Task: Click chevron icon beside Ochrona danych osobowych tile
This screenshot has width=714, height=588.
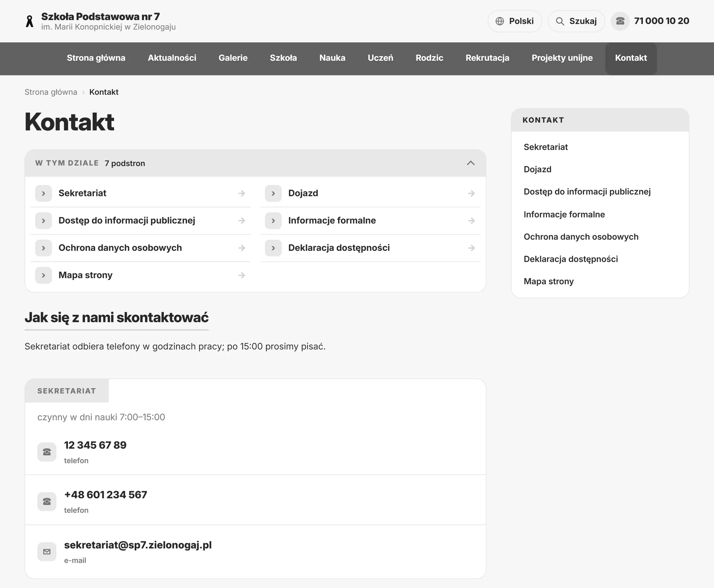Action: (x=44, y=248)
